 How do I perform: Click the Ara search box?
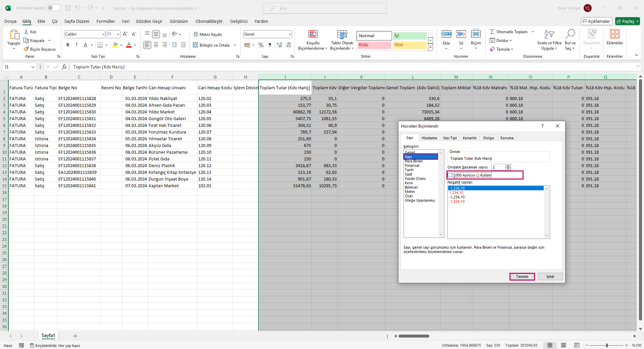pos(324,8)
